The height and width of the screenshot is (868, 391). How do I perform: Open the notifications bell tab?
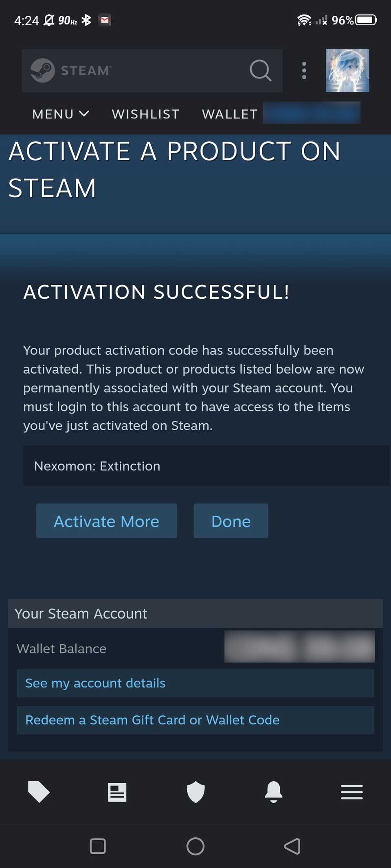(274, 792)
